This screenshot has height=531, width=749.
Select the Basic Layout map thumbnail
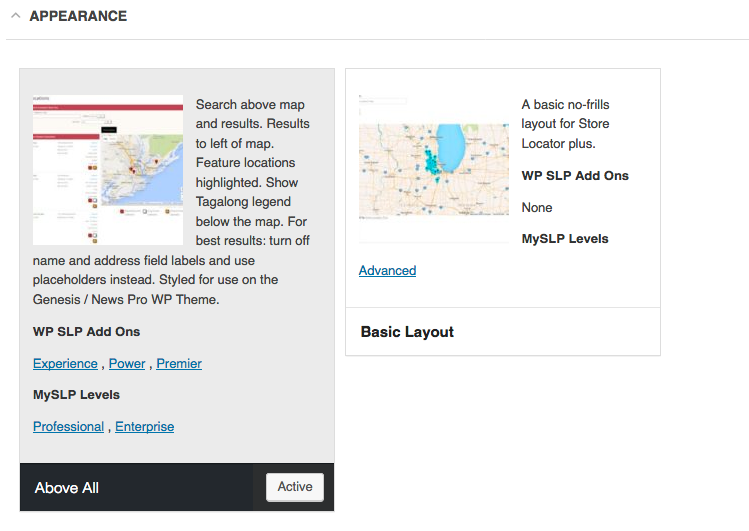coord(433,170)
